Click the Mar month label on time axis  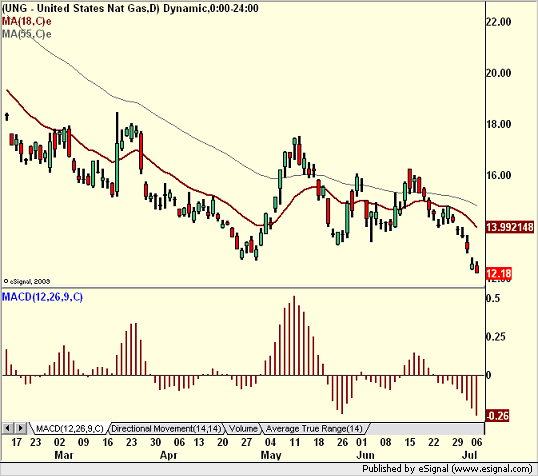coord(64,455)
